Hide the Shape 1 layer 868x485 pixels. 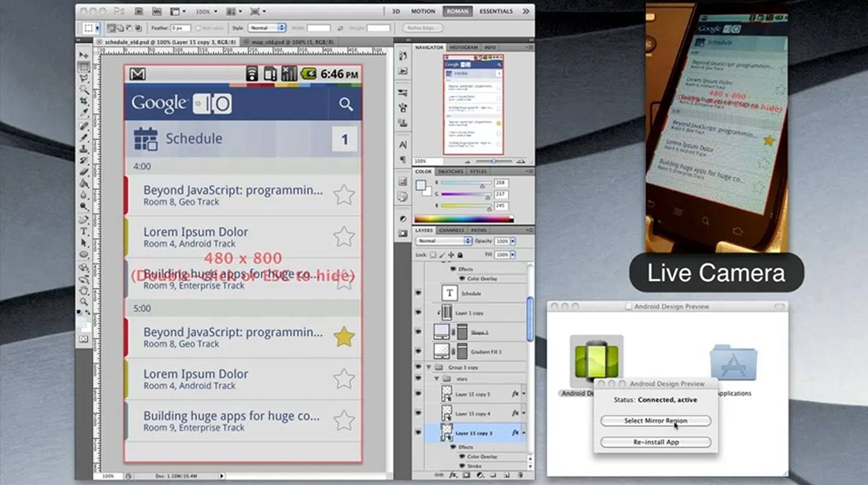[418, 332]
